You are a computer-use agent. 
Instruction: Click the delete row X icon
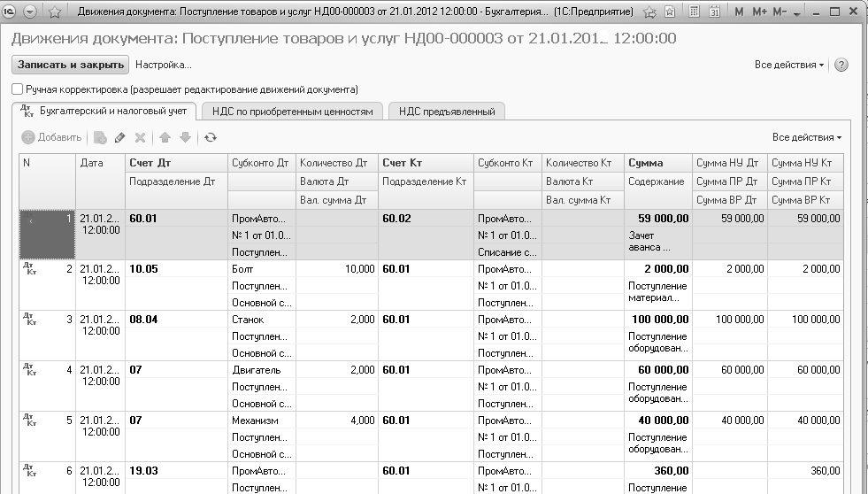(x=140, y=137)
